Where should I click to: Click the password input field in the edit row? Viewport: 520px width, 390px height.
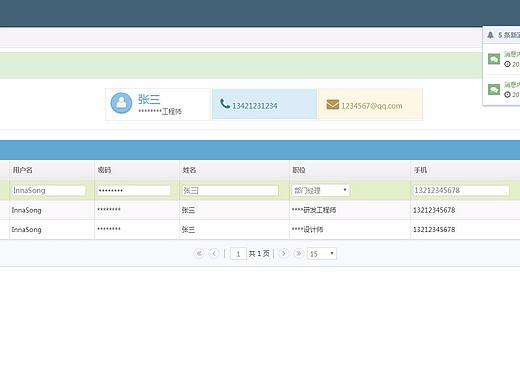pyautogui.click(x=134, y=190)
